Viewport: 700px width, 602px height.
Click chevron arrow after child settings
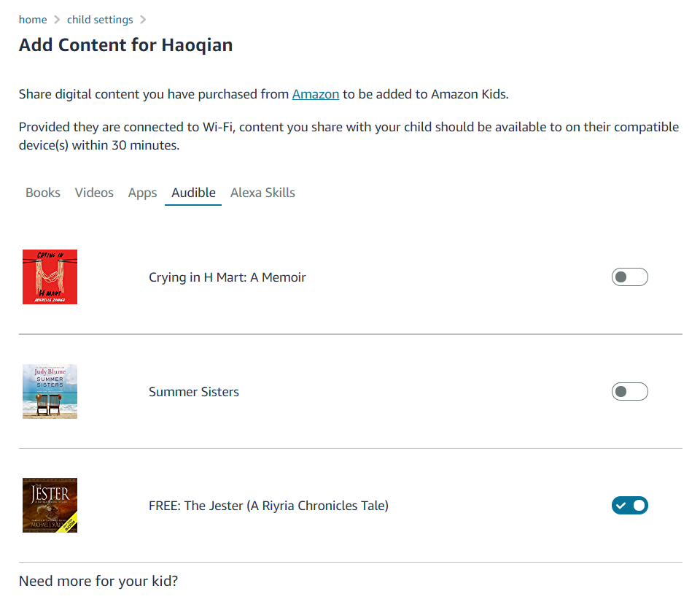point(143,20)
